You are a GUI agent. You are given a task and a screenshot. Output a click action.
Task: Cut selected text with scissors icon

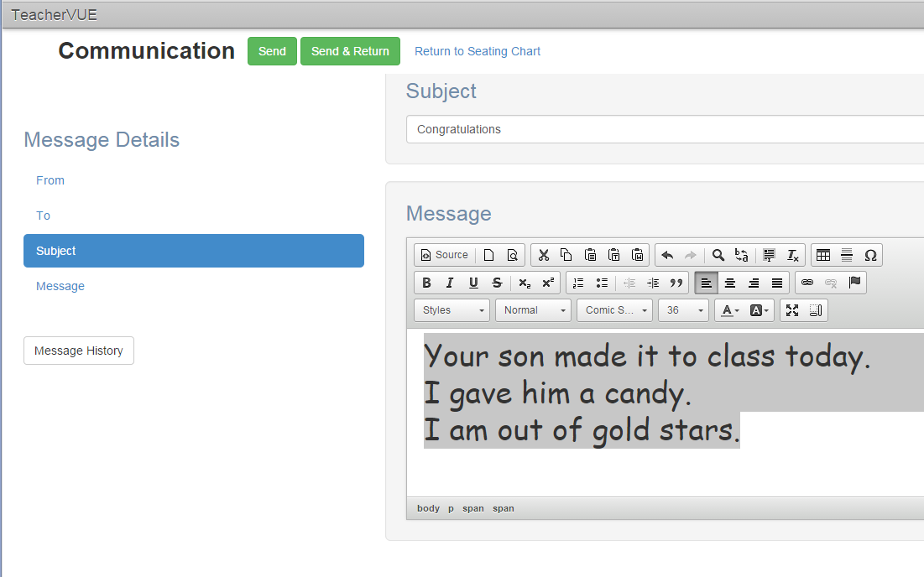(543, 255)
